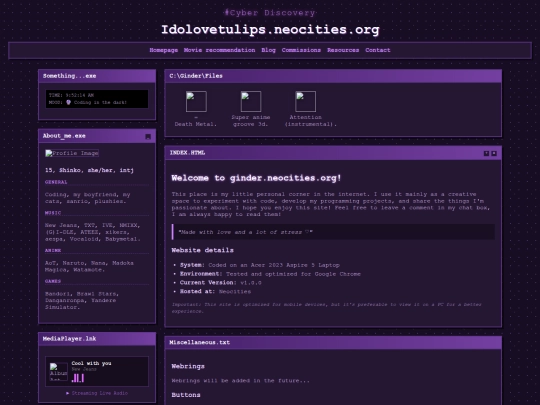Image resolution: width=540 pixels, height=405 pixels.
Task: Open the Contact page
Action: [x=378, y=50]
